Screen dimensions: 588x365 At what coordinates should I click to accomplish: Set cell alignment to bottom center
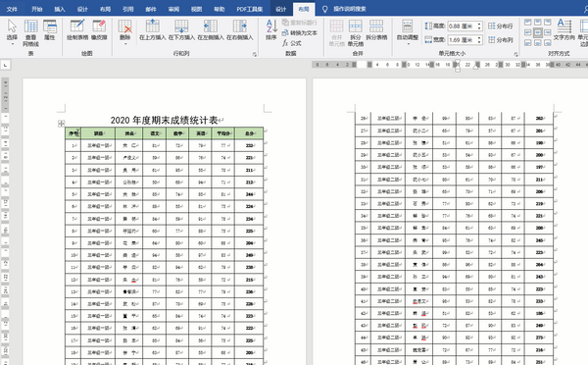537,43
